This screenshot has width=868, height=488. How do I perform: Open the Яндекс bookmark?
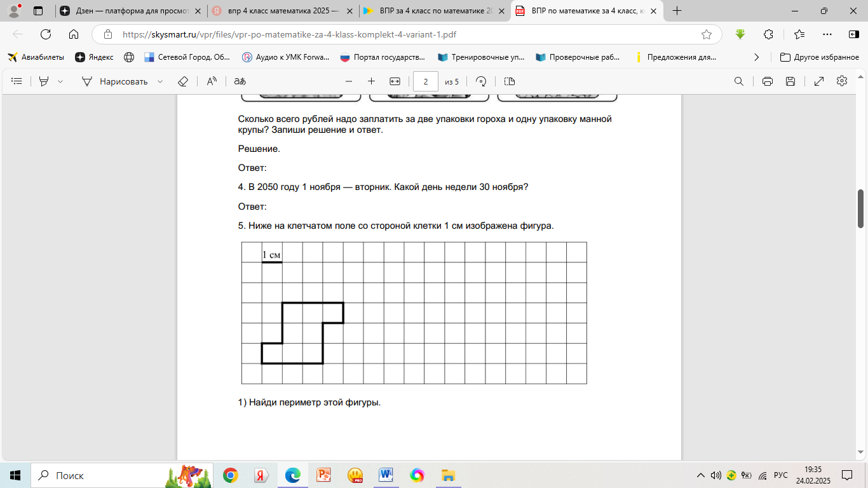95,57
